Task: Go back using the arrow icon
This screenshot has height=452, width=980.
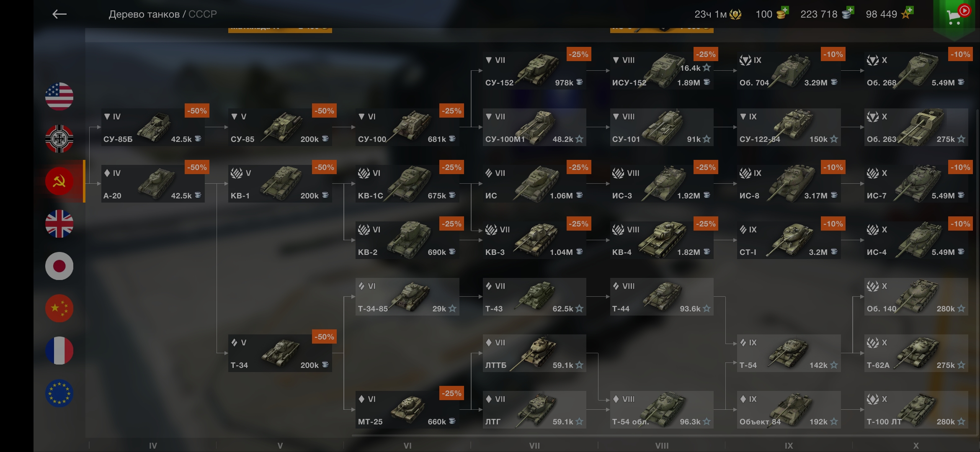Action: click(59, 14)
